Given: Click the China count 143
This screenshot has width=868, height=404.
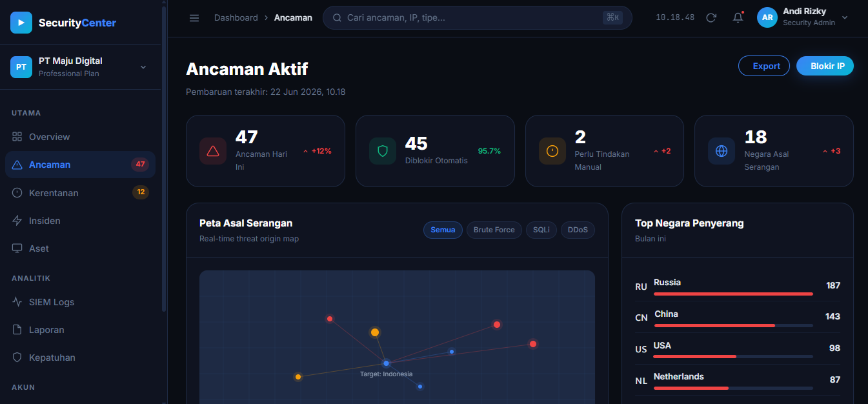Looking at the screenshot, I should tap(833, 316).
